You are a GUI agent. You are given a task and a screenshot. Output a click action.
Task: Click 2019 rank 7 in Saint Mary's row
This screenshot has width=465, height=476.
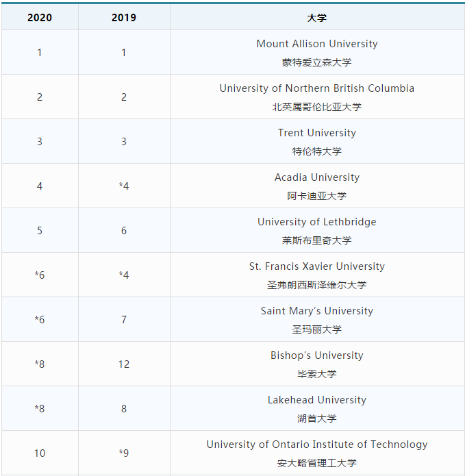(124, 320)
